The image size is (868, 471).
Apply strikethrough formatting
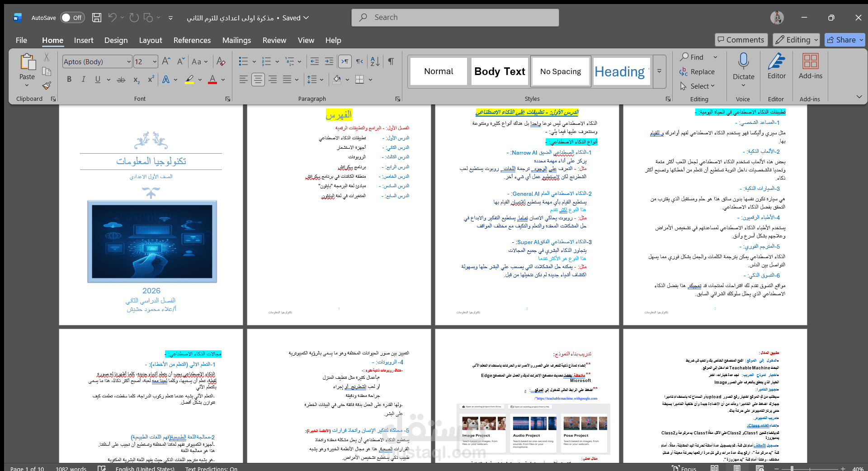pos(121,80)
